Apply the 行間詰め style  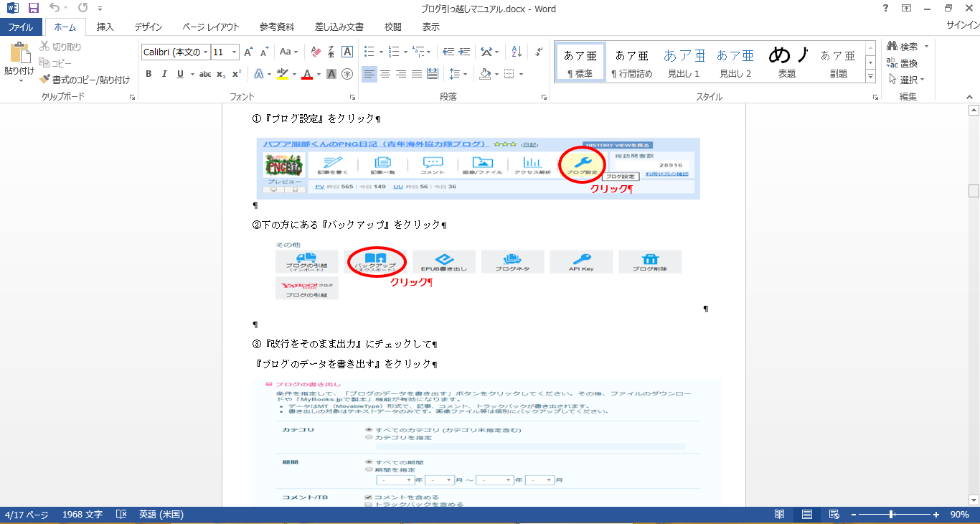pyautogui.click(x=631, y=62)
